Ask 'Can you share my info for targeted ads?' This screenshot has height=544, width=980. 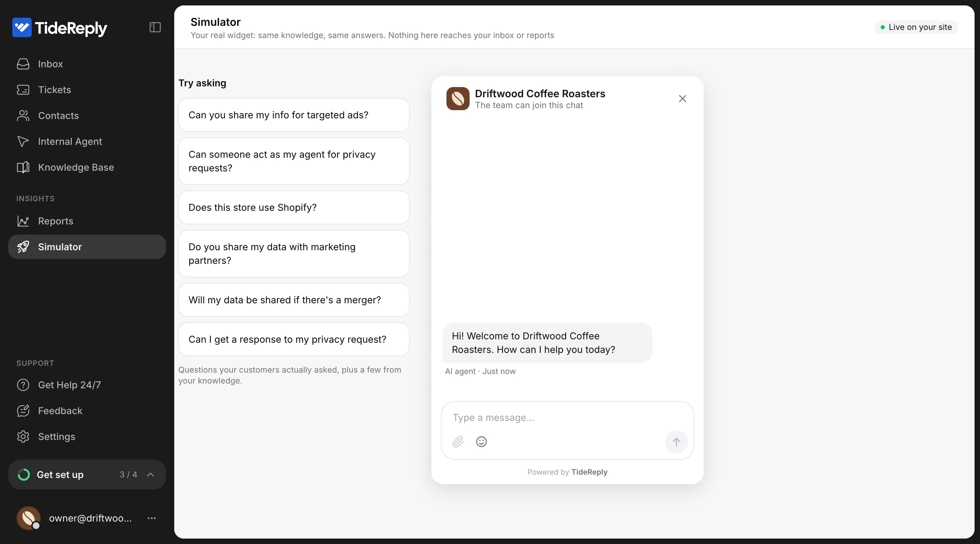[294, 115]
